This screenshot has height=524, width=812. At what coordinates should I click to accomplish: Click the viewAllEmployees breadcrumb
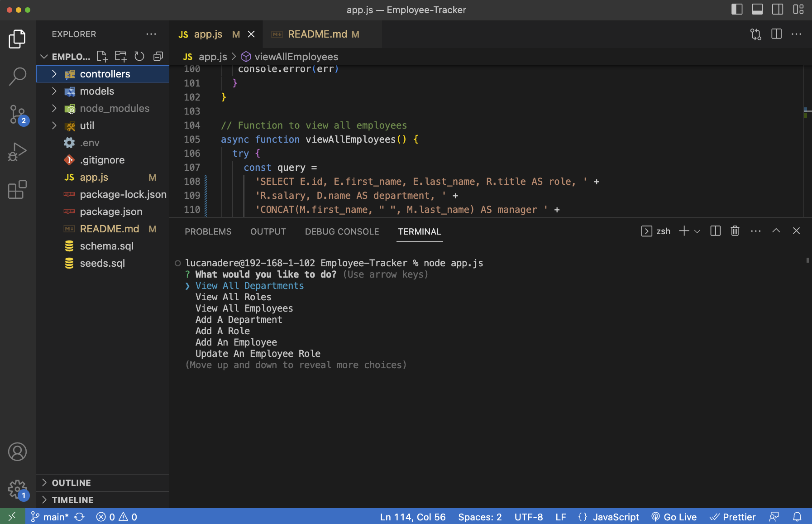[296, 57]
